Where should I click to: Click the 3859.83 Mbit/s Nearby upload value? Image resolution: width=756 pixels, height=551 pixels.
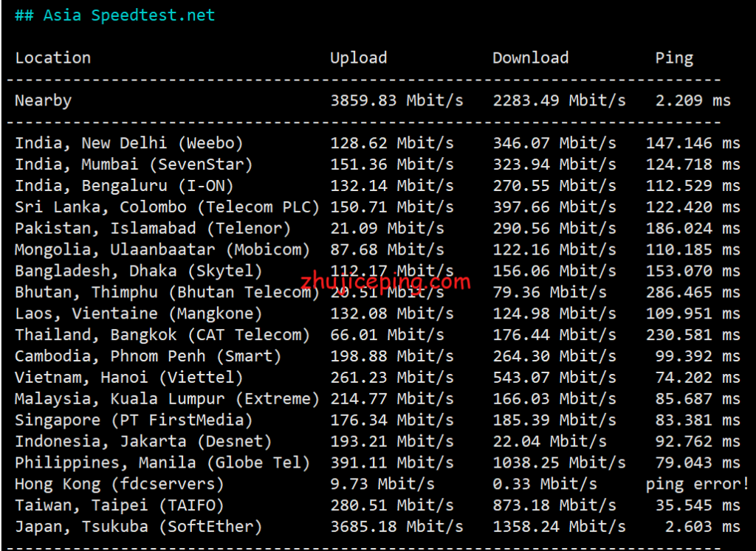(396, 100)
